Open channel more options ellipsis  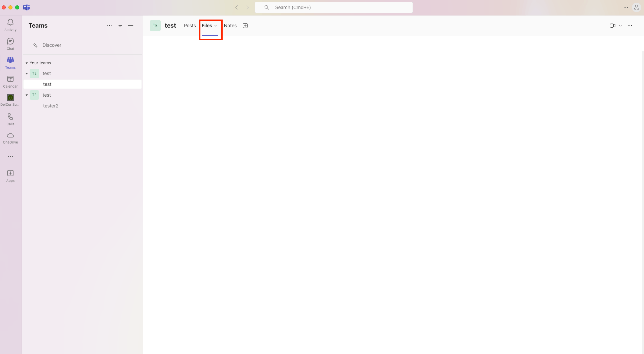630,26
